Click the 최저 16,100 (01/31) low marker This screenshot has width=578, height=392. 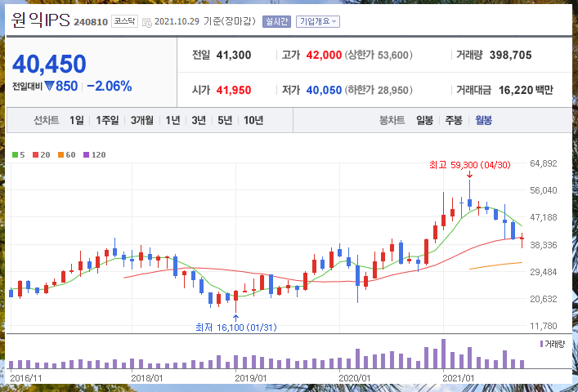click(x=236, y=327)
